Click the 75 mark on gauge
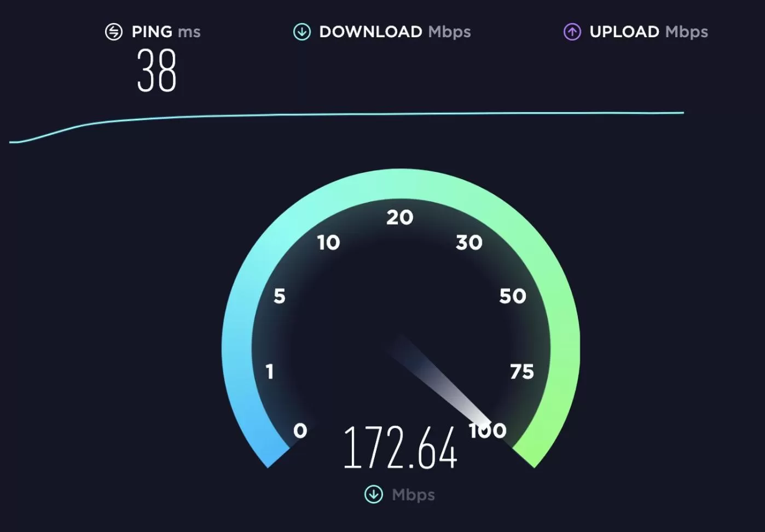Screen dimensions: 765x532 click(522, 372)
